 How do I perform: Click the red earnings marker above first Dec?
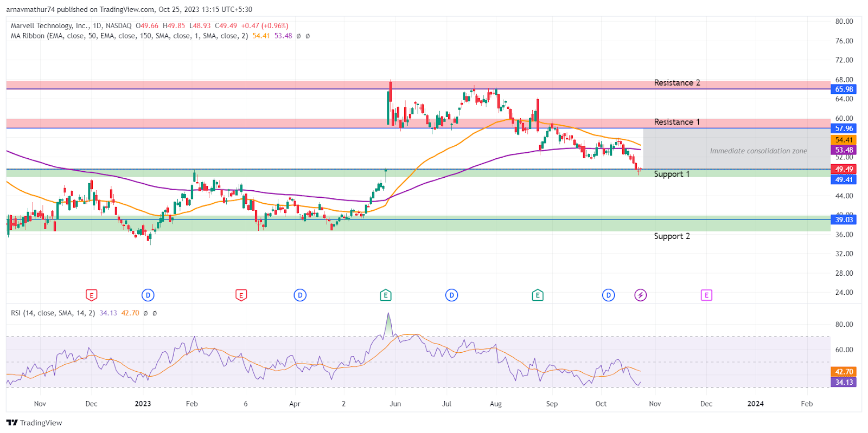pyautogui.click(x=92, y=295)
